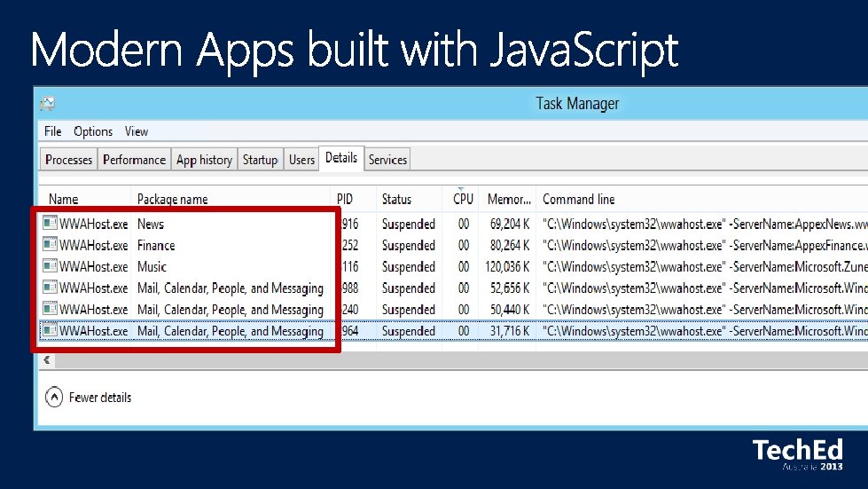Click the horizontal scrollbar track
Screen dimensions: 868x489
click(461, 360)
